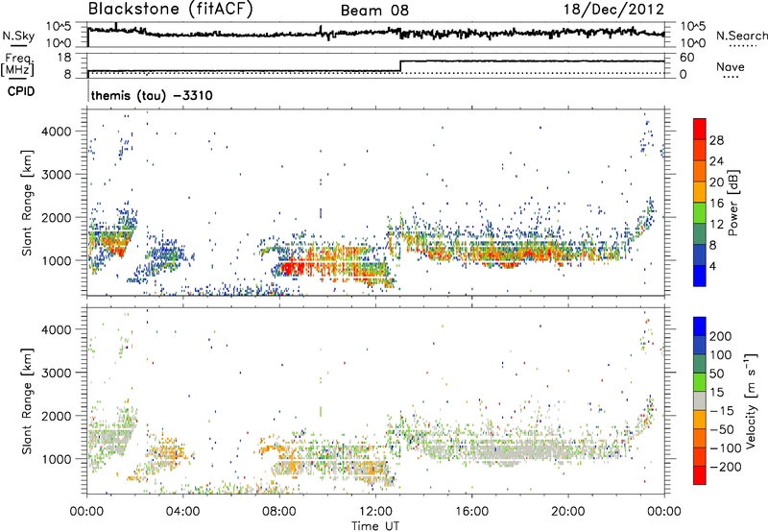
Task: Click the blue top of the velocity colorbar
Action: pyautogui.click(x=700, y=326)
